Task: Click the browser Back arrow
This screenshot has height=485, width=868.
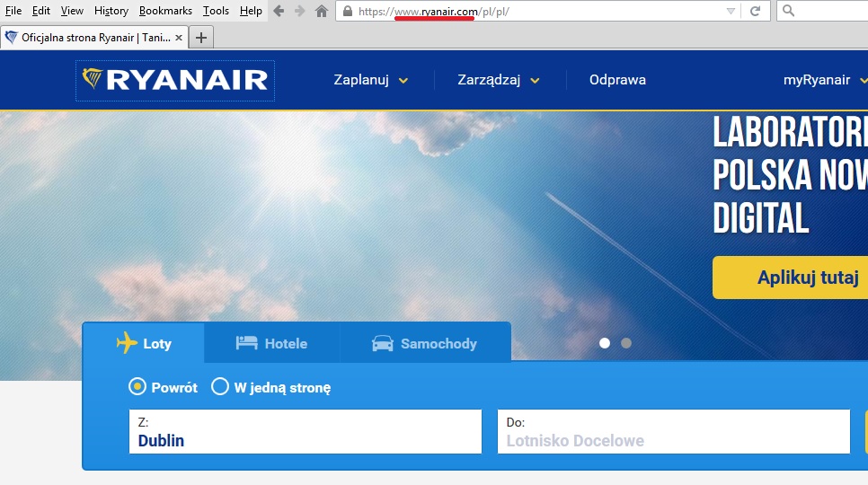Action: 279,11
